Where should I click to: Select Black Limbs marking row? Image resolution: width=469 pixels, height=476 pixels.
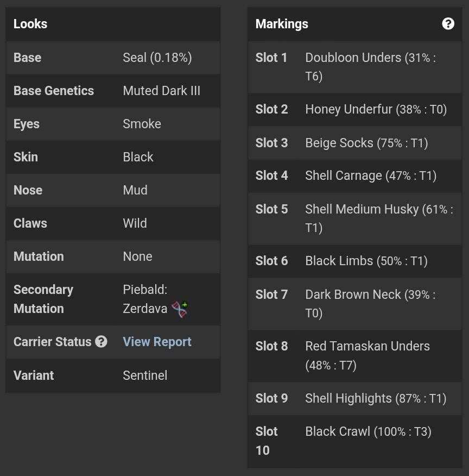[354, 261]
